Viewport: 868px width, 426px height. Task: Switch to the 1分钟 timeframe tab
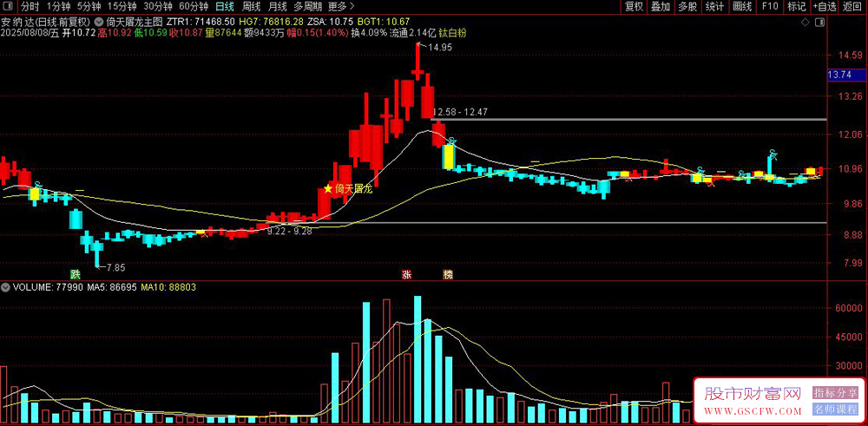(58, 7)
